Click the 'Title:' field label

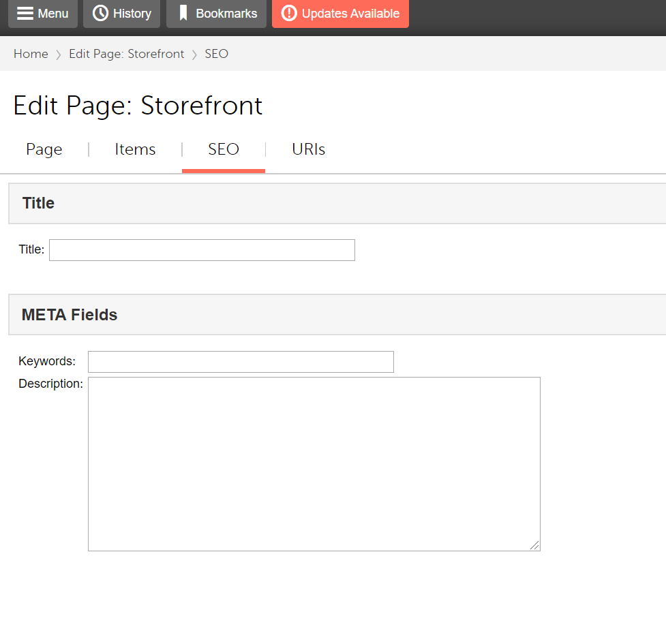point(31,250)
